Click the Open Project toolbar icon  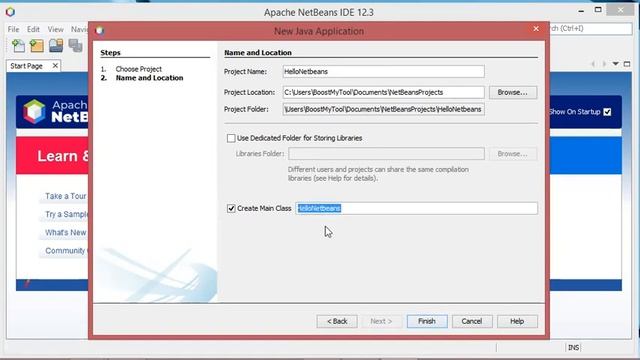click(x=56, y=45)
